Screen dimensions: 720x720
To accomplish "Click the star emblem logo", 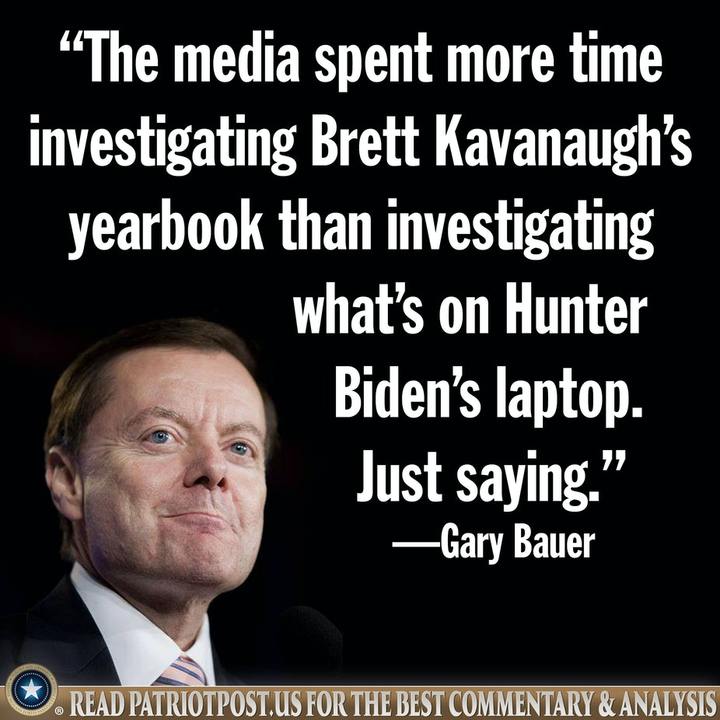I will 31,689.
